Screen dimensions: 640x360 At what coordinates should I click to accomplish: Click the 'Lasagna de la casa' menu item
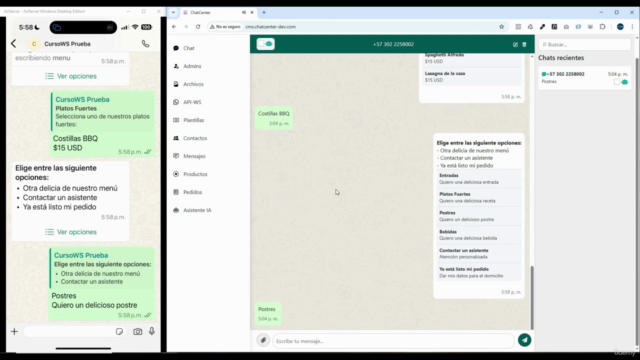(x=472, y=77)
